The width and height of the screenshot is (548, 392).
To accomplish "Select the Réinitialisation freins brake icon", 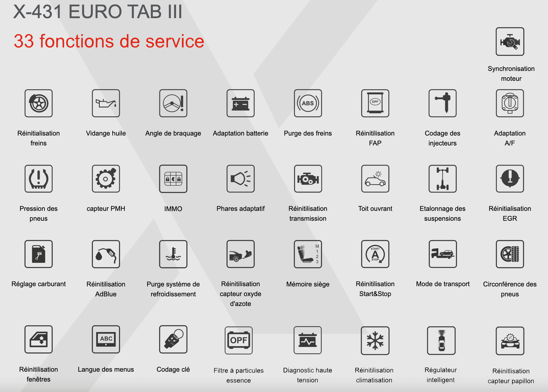I will tap(38, 103).
